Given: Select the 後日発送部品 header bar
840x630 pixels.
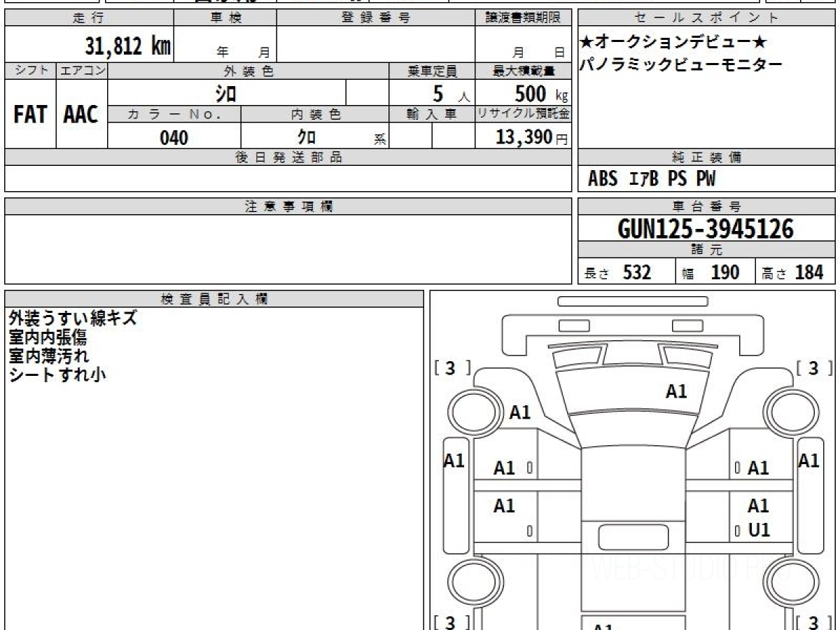Looking at the screenshot, I should (288, 157).
